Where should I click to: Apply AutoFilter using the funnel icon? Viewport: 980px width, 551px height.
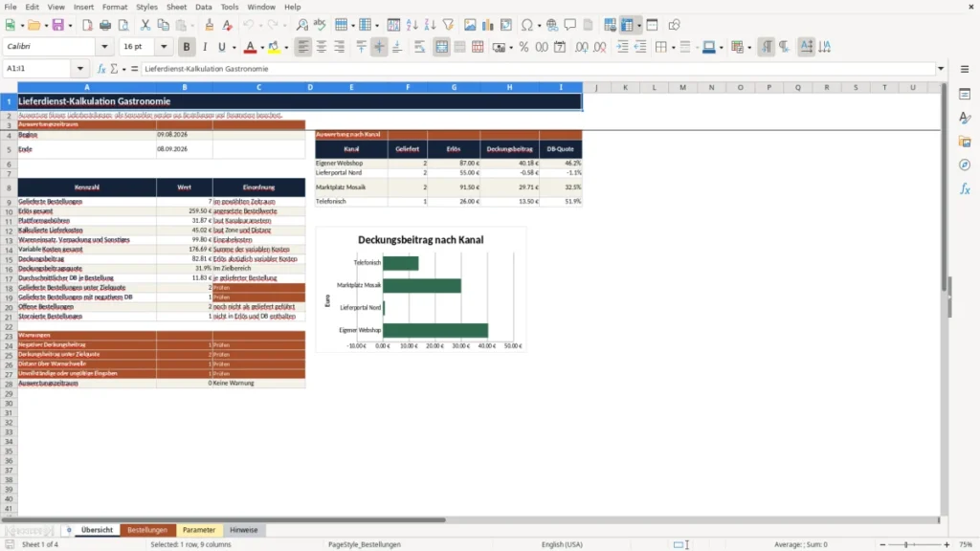[x=448, y=25]
